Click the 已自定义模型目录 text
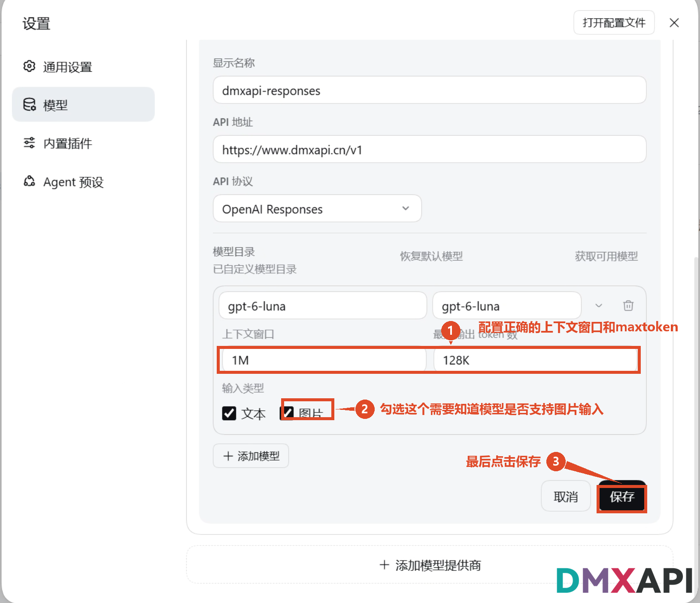 tap(255, 269)
